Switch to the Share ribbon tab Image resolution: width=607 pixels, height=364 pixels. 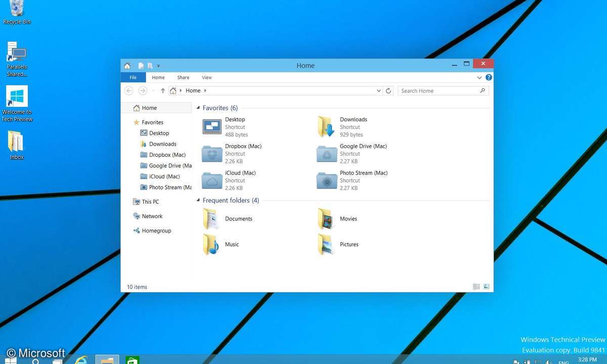point(183,77)
